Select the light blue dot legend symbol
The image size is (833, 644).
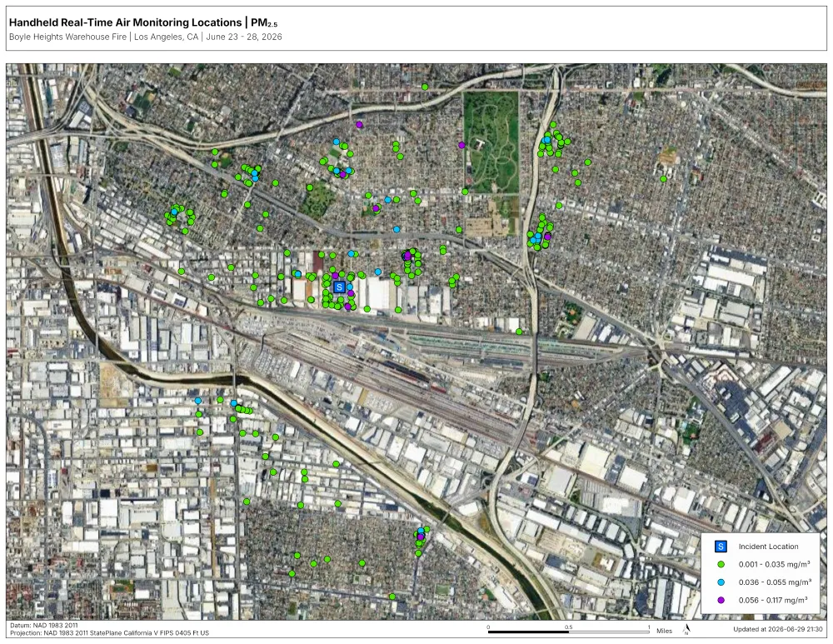point(721,582)
